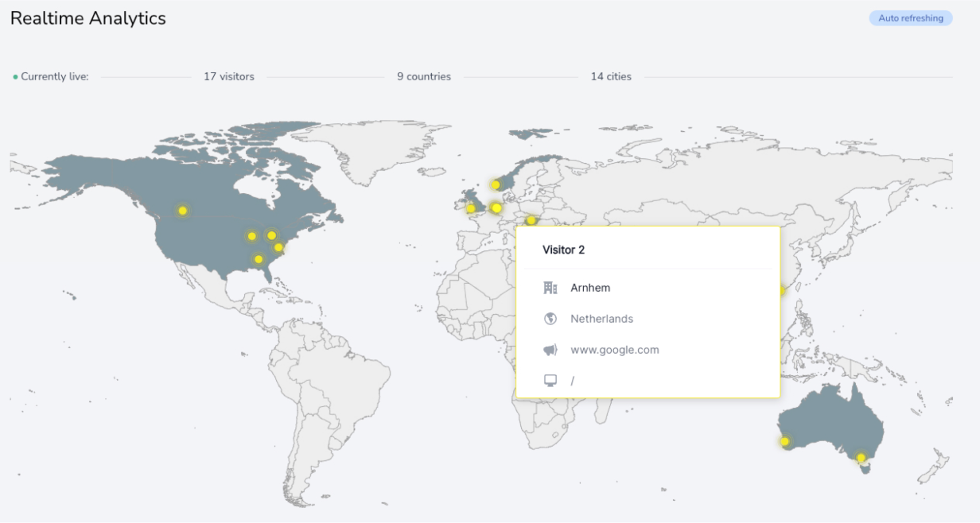Click the Arnhem city text
Screen dimensions: 980x523
pyautogui.click(x=590, y=288)
